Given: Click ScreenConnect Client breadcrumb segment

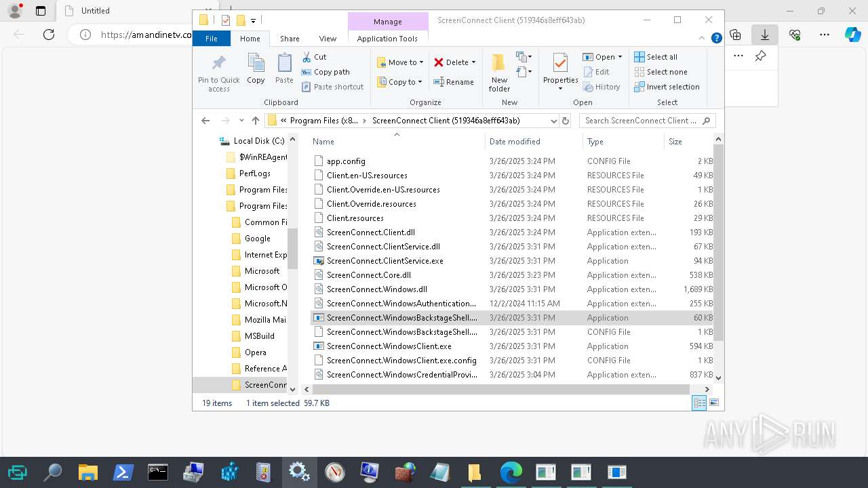Looking at the screenshot, I should tap(446, 121).
